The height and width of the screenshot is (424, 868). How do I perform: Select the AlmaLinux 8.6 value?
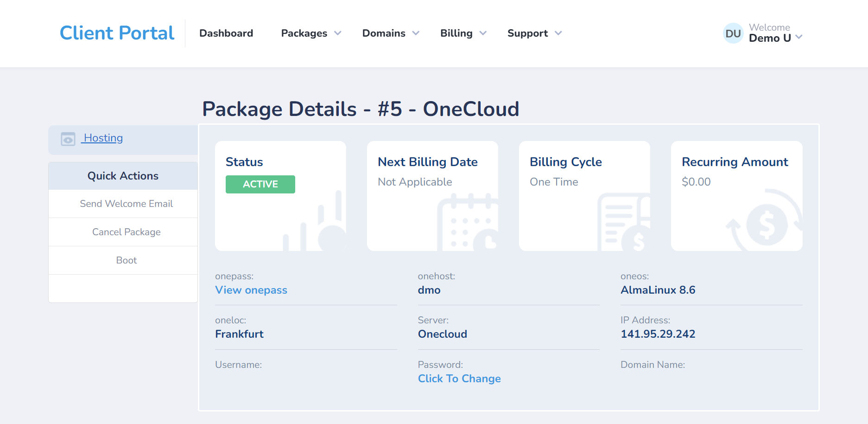[x=658, y=290]
